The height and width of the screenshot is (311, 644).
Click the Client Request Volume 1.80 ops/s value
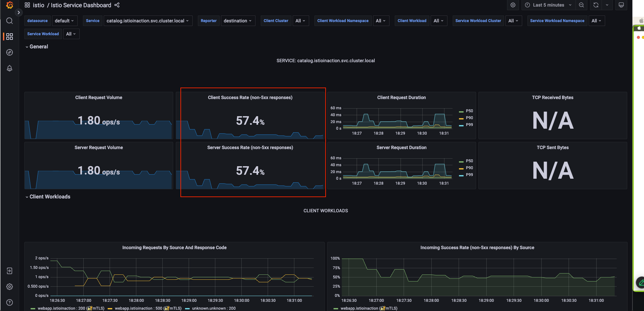(99, 121)
